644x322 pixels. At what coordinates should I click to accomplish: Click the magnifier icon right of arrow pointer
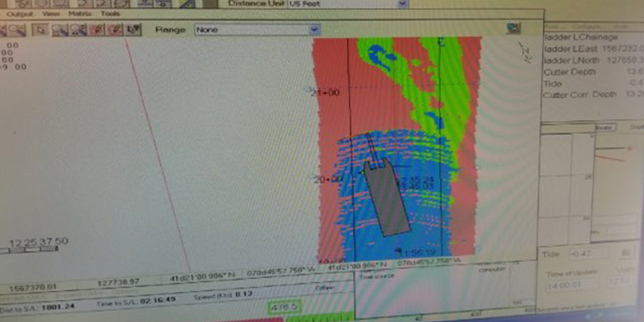pos(60,30)
